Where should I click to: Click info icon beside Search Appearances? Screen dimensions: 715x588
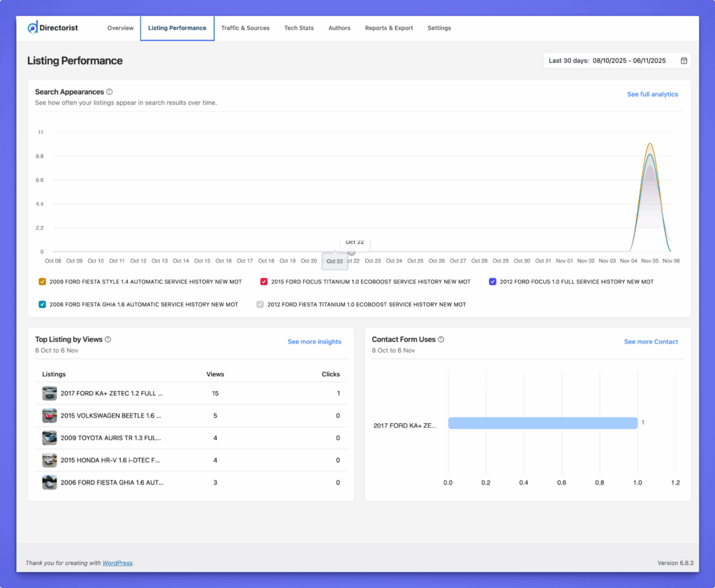[110, 92]
